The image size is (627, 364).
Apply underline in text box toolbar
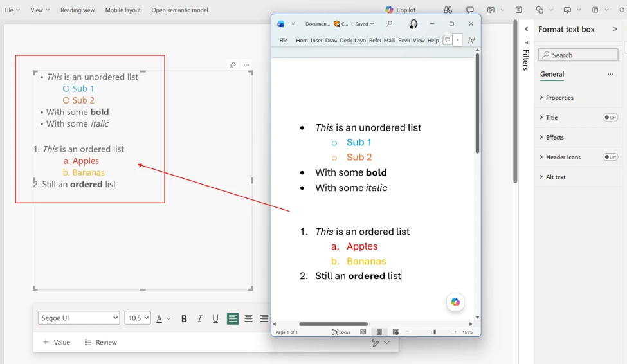[x=215, y=318]
